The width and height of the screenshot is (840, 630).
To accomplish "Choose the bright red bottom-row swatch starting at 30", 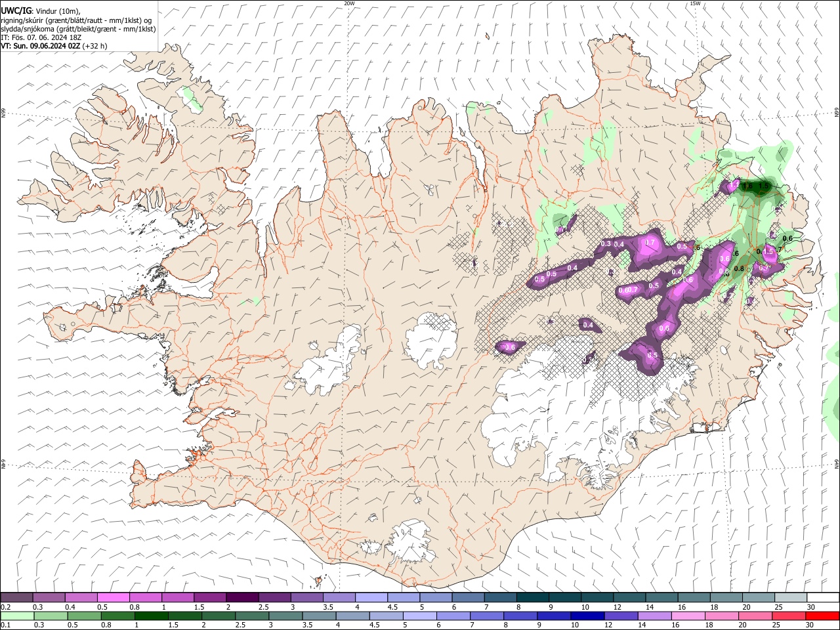I will tap(823, 616).
